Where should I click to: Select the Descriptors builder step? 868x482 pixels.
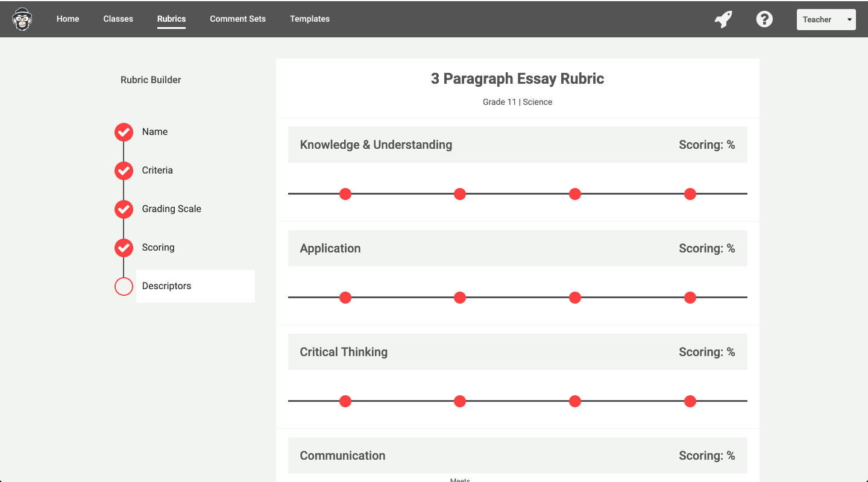click(195, 286)
